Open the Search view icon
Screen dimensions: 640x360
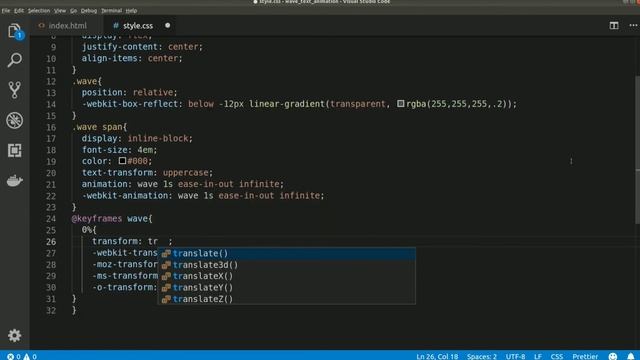coord(15,60)
